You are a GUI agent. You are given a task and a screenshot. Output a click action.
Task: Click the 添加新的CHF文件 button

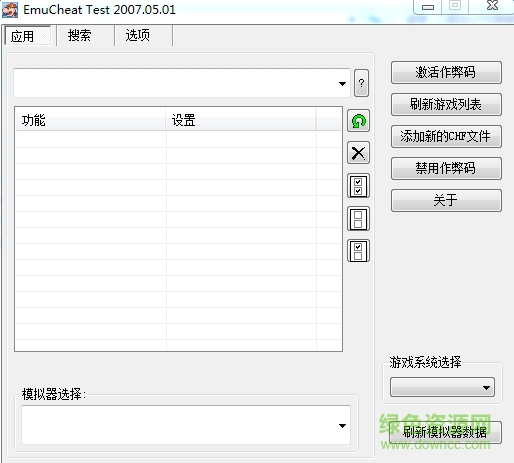click(x=446, y=136)
